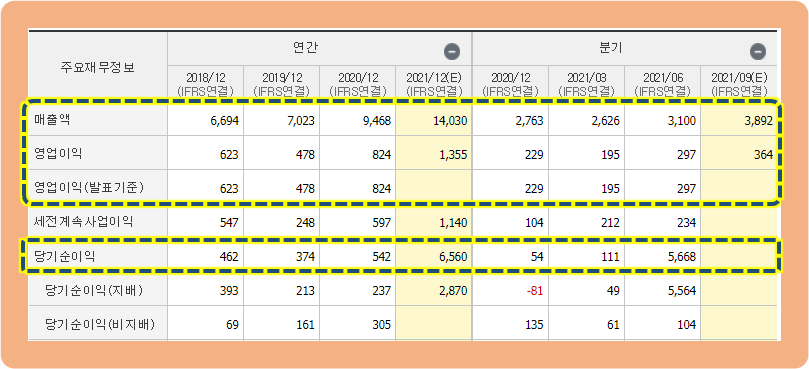Viewport: 809px width, 369px height.
Task: Select the estimated 영업이익 value 1,355
Action: click(x=454, y=155)
